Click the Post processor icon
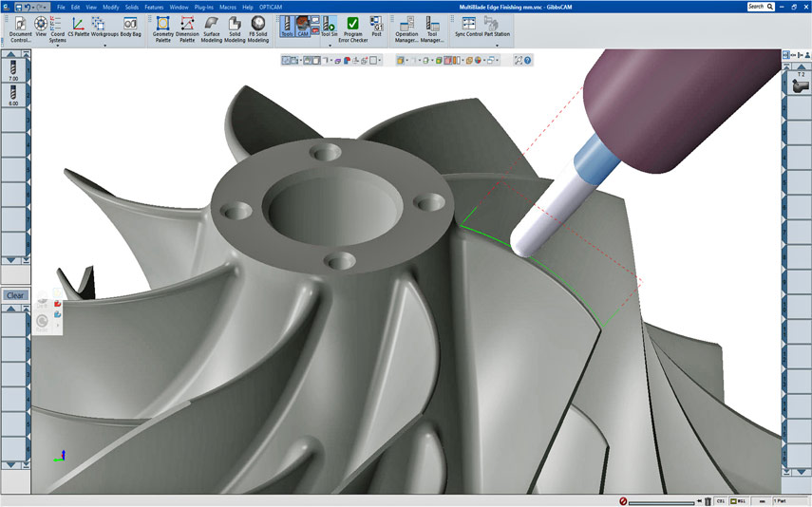The width and height of the screenshot is (812, 507). [x=377, y=27]
